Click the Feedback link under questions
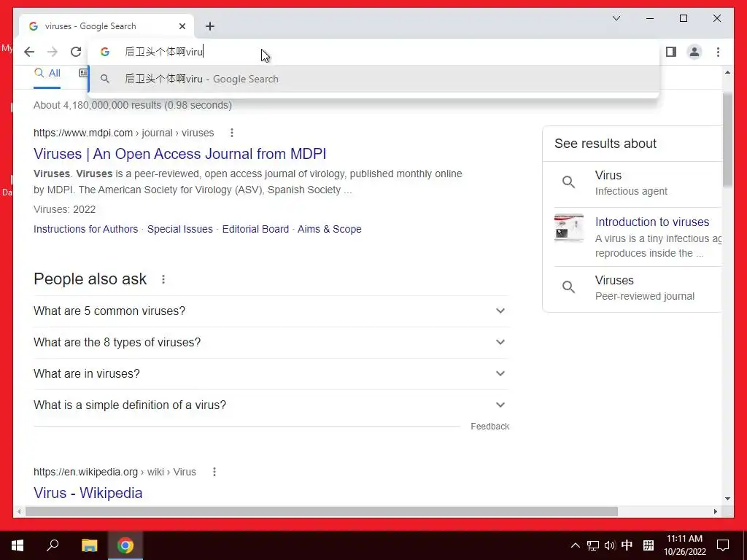 click(x=489, y=427)
